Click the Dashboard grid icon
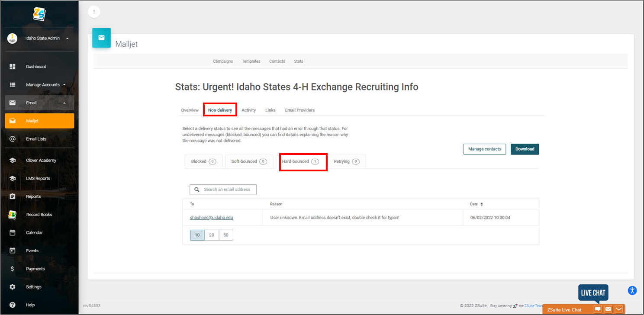 tap(13, 67)
